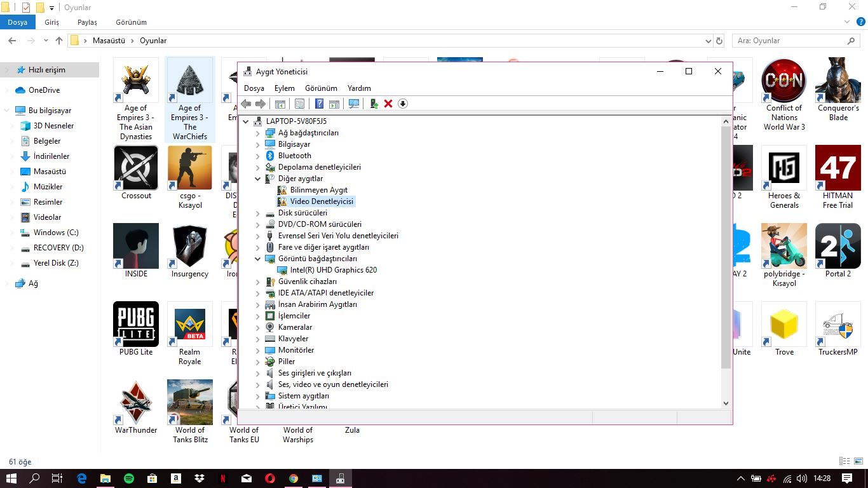Select the WarThunder shortcut icon

coord(136,407)
